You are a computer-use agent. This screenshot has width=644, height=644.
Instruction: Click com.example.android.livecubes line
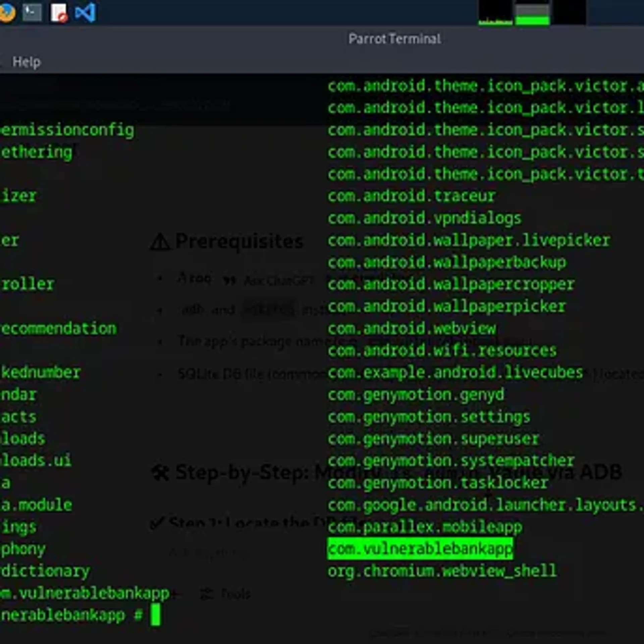point(455,373)
